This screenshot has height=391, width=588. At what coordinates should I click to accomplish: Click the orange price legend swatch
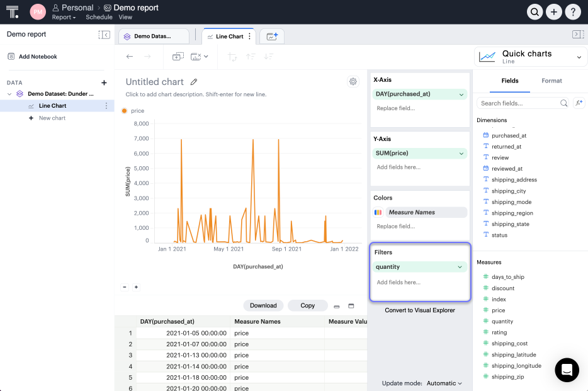click(x=124, y=111)
